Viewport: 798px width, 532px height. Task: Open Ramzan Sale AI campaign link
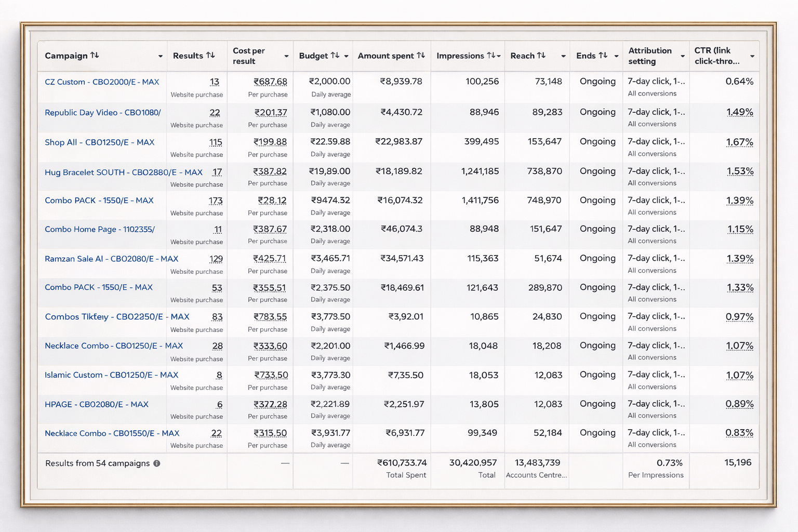click(x=111, y=259)
